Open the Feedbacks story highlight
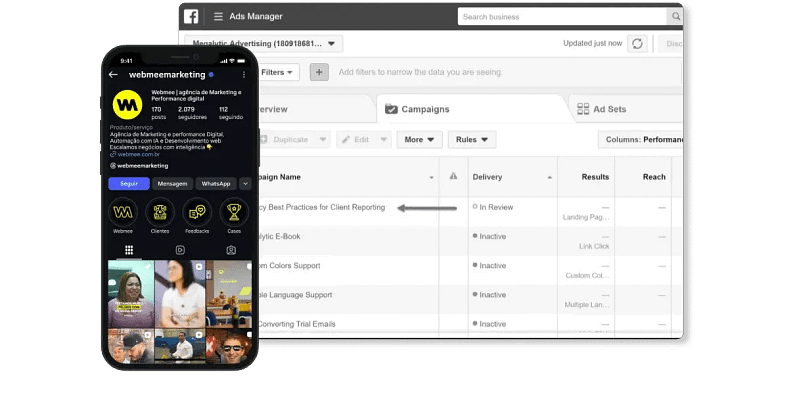Image resolution: width=799 pixels, height=414 pixels. (197, 212)
